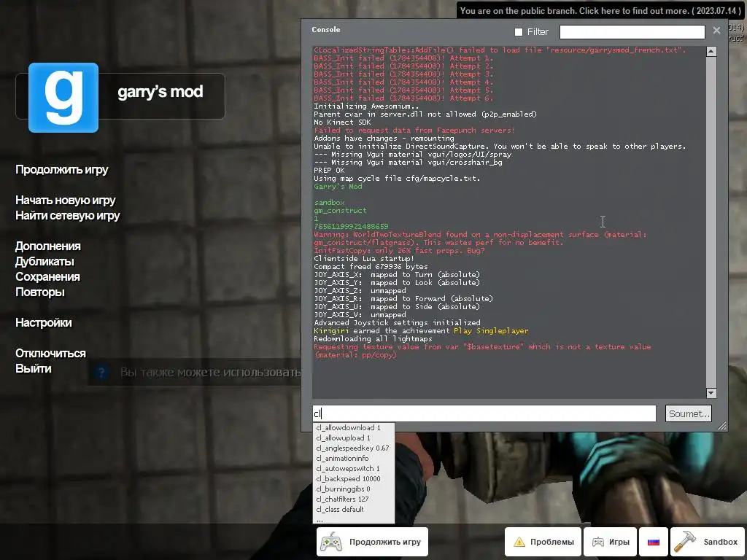Click console line 'Clientside Lua startup!'

tap(364, 259)
